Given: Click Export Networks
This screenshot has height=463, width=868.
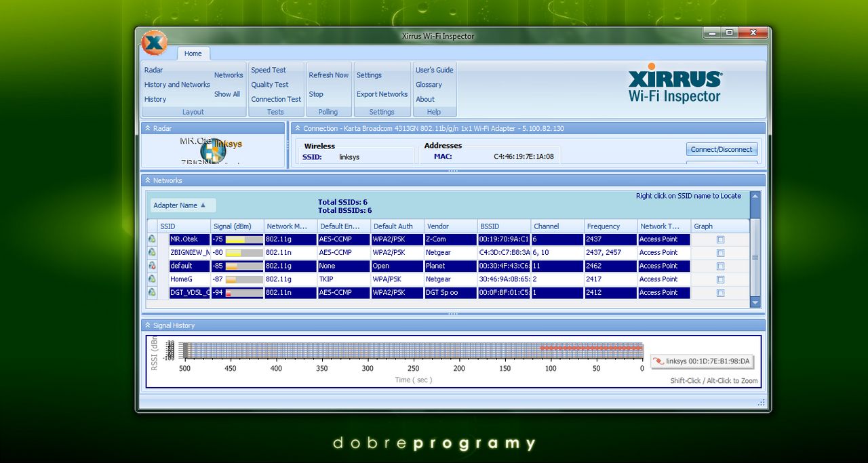Looking at the screenshot, I should (382, 94).
